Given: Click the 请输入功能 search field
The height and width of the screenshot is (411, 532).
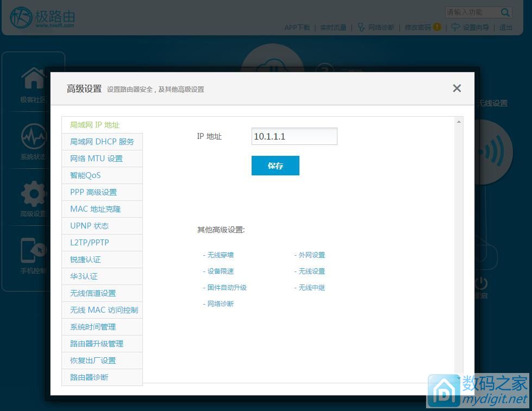Looking at the screenshot, I should pyautogui.click(x=472, y=12).
